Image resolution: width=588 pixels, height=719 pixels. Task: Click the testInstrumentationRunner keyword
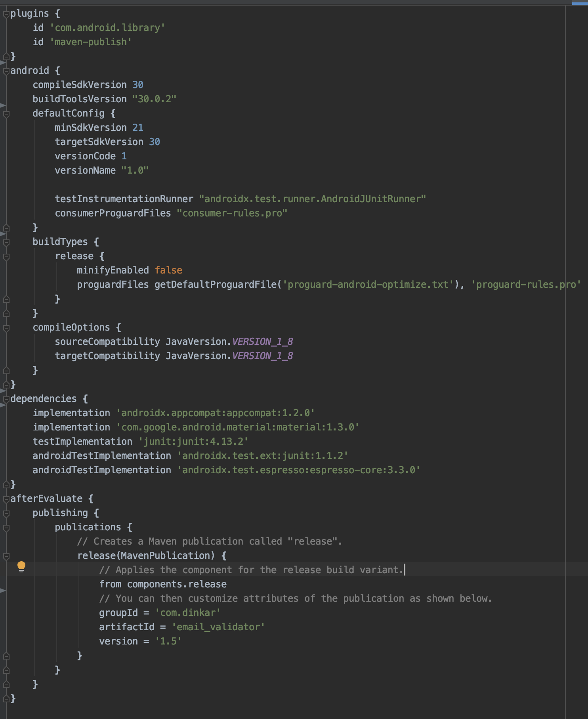click(x=124, y=199)
